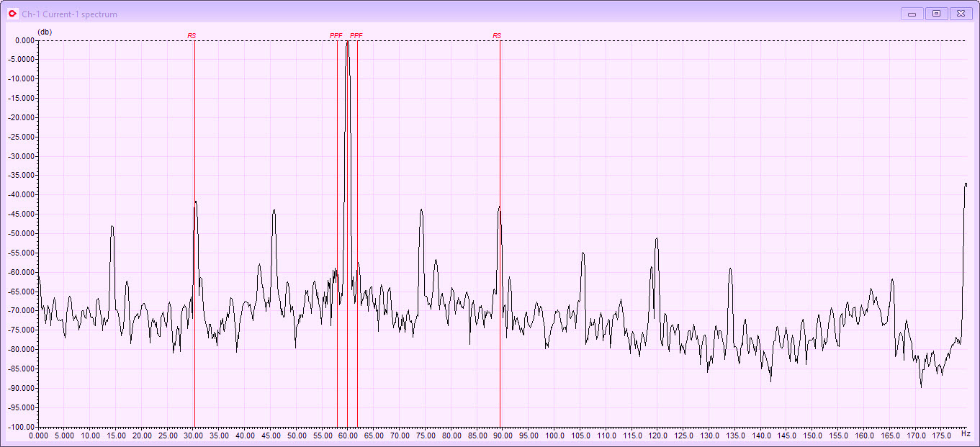
Task: Click the "-80.000" dB axis value
Action: 22,350
